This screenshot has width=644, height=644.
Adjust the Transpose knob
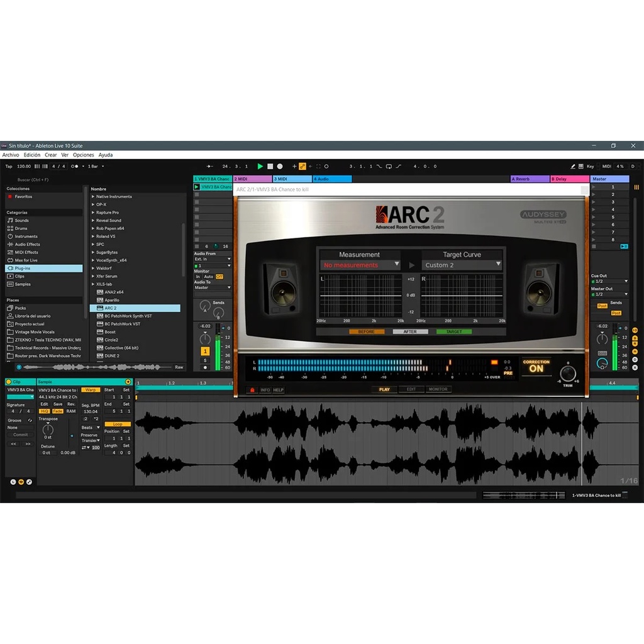point(47,430)
